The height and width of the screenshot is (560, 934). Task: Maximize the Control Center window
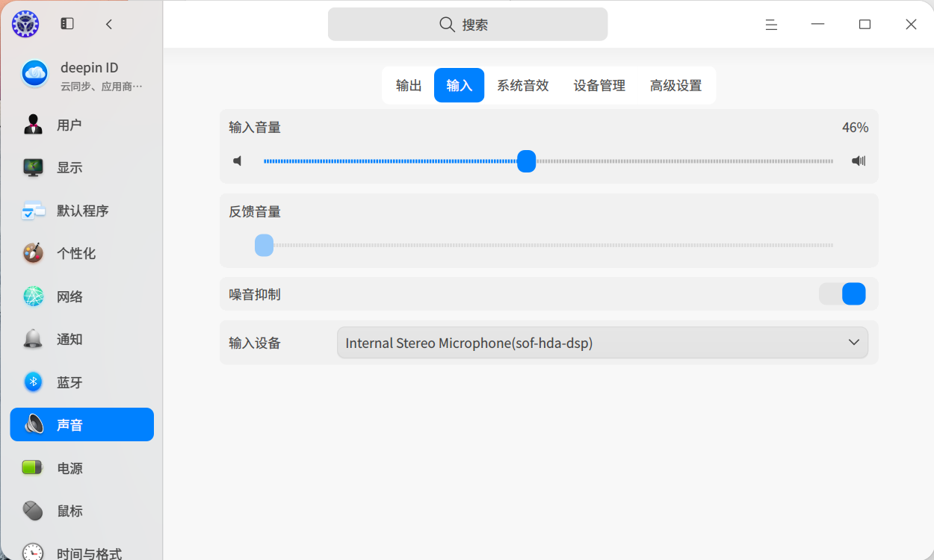(865, 25)
